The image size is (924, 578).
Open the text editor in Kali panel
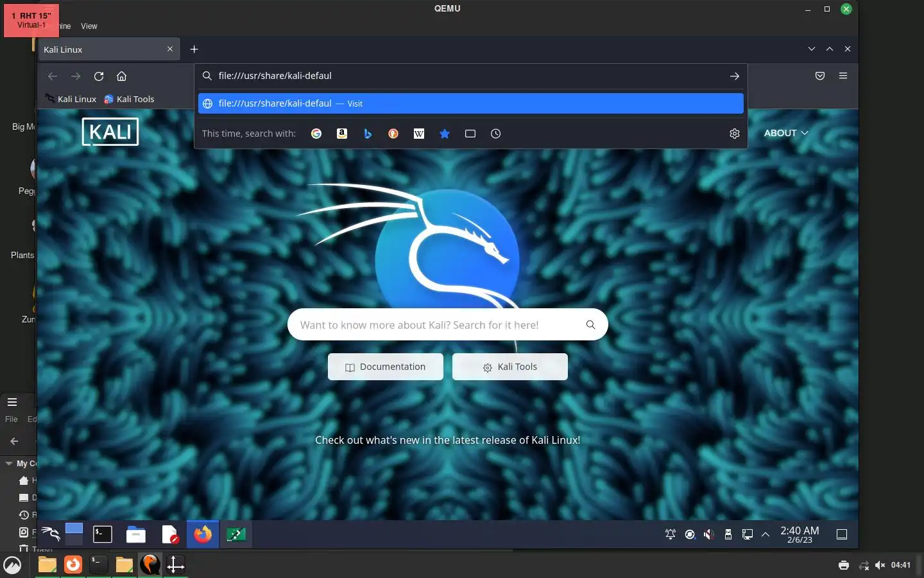tap(169, 534)
